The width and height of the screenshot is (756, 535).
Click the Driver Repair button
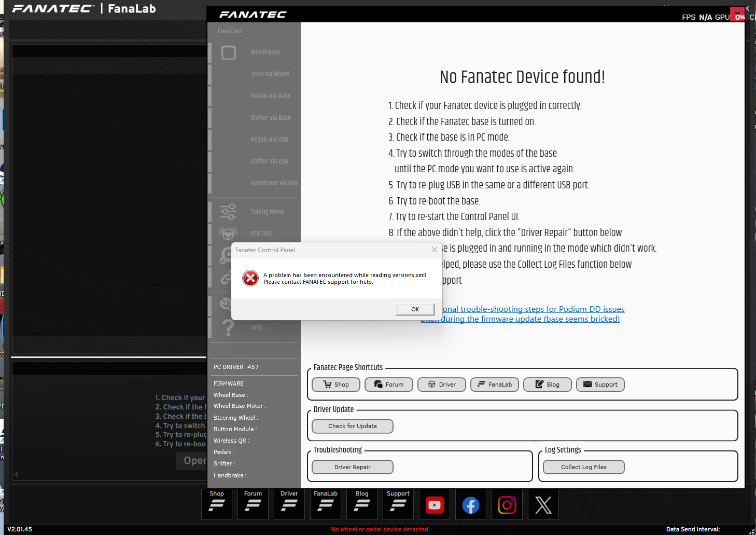[x=353, y=467]
